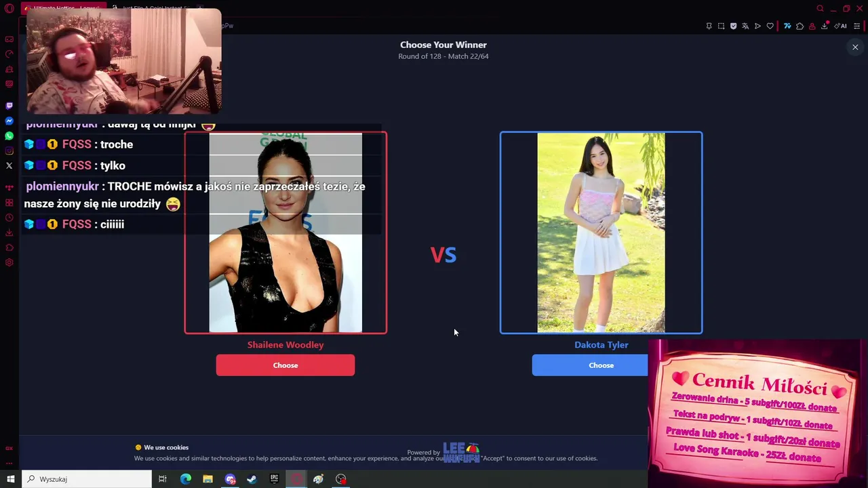Click the Dakota Tyler name label

(601, 345)
